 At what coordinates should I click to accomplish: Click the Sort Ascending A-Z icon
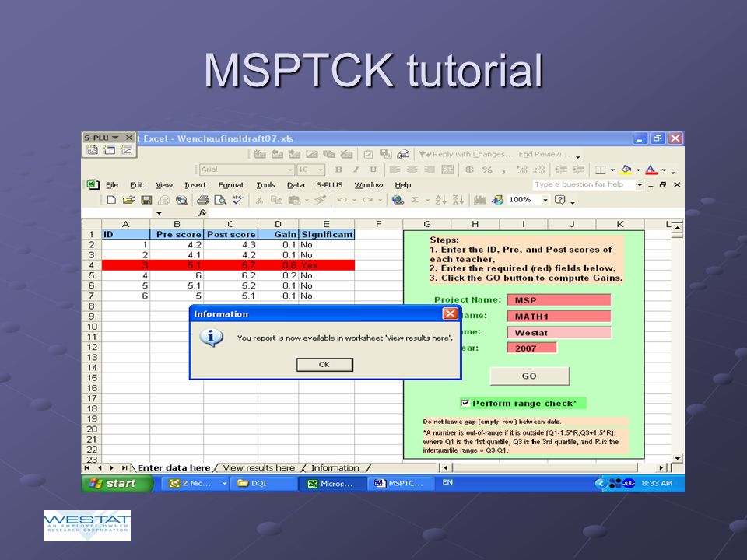440,200
